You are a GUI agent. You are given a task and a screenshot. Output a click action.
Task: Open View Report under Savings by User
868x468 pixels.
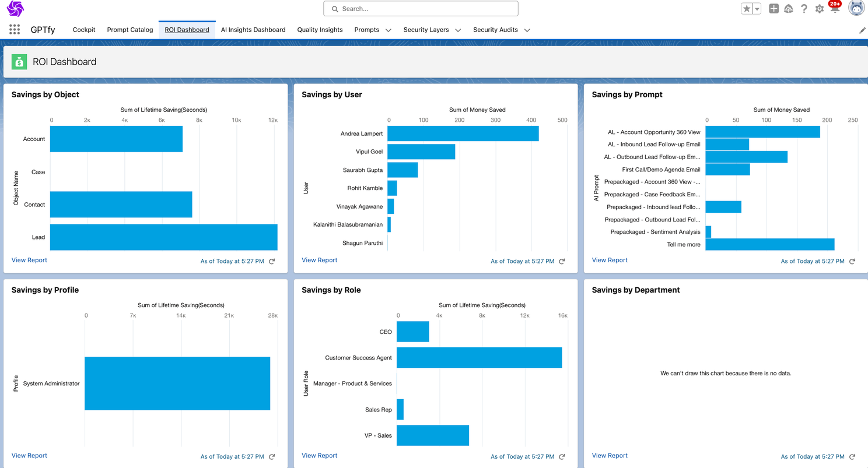click(x=319, y=260)
